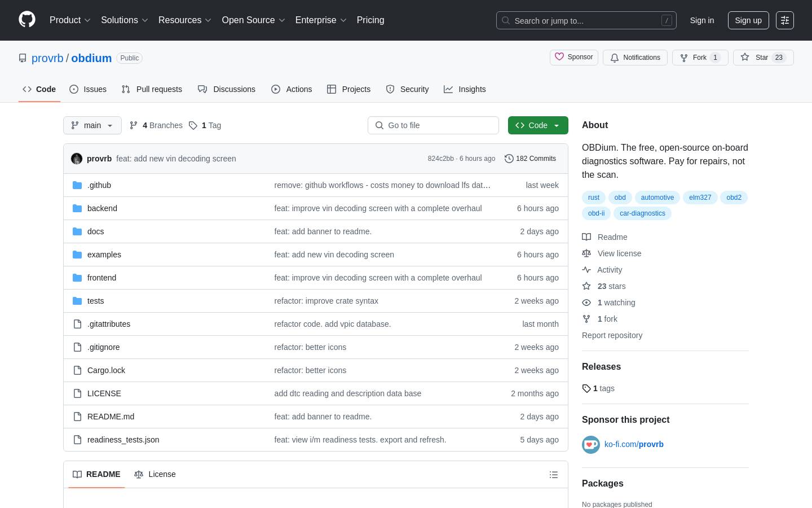Click the pulse icon beside Activity
This screenshot has height=508, width=812.
click(586, 270)
